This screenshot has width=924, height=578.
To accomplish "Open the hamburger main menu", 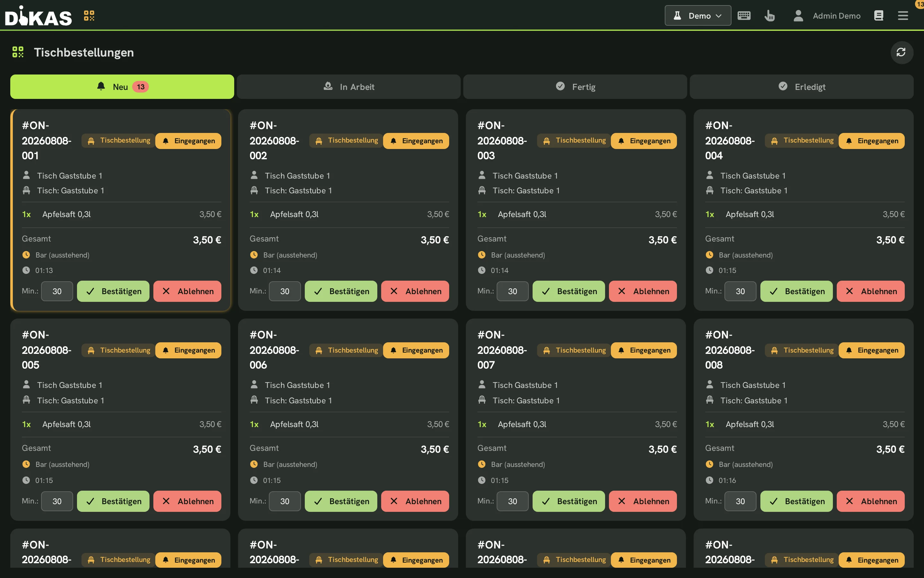I will click(x=903, y=16).
